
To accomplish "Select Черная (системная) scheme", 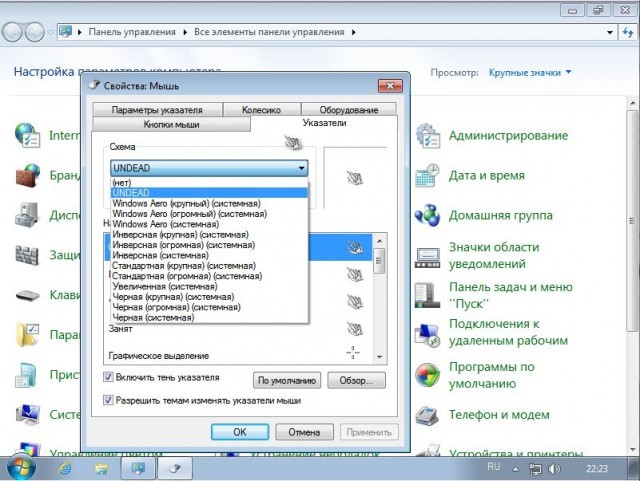I will pyautogui.click(x=209, y=318).
